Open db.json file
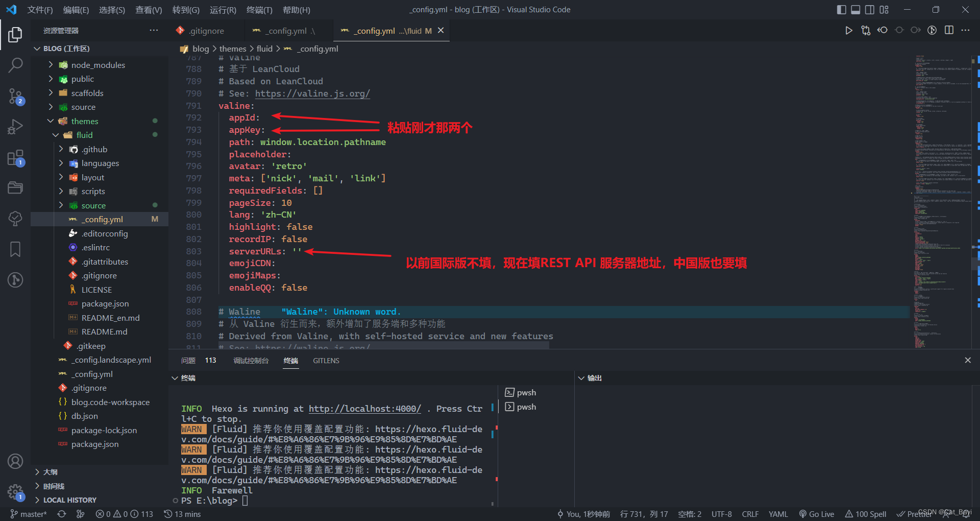Screen dimensions: 980x521 [x=85, y=416]
